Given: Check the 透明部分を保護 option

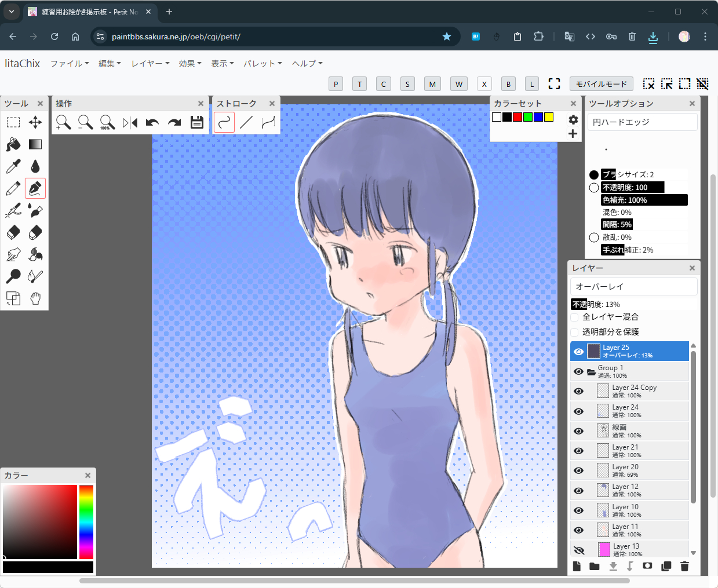Looking at the screenshot, I should (575, 332).
